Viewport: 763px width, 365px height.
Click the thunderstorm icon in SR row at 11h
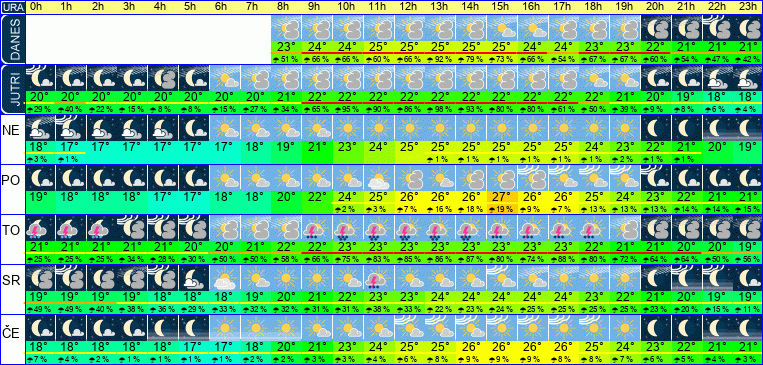(x=379, y=277)
